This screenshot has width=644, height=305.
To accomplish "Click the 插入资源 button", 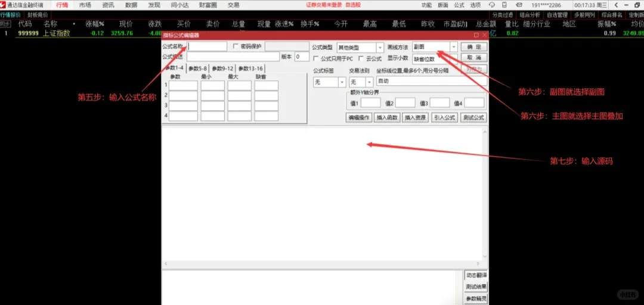I will (415, 117).
